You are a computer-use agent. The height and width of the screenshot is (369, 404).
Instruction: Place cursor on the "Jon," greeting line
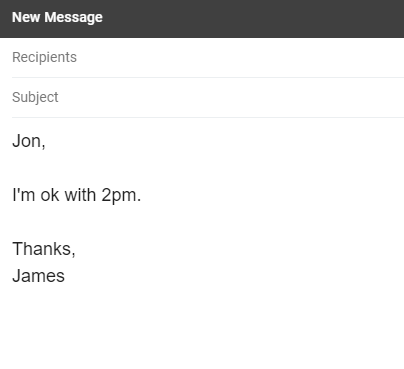(29, 141)
